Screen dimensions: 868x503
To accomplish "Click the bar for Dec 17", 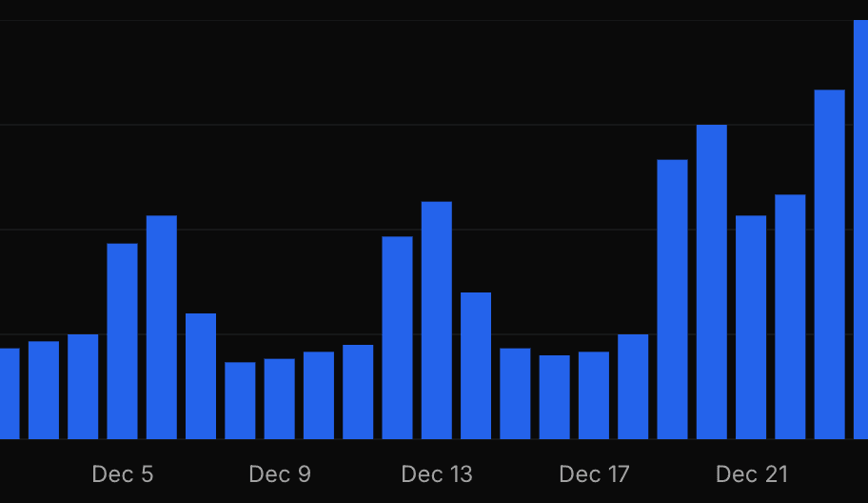I will tap(594, 395).
